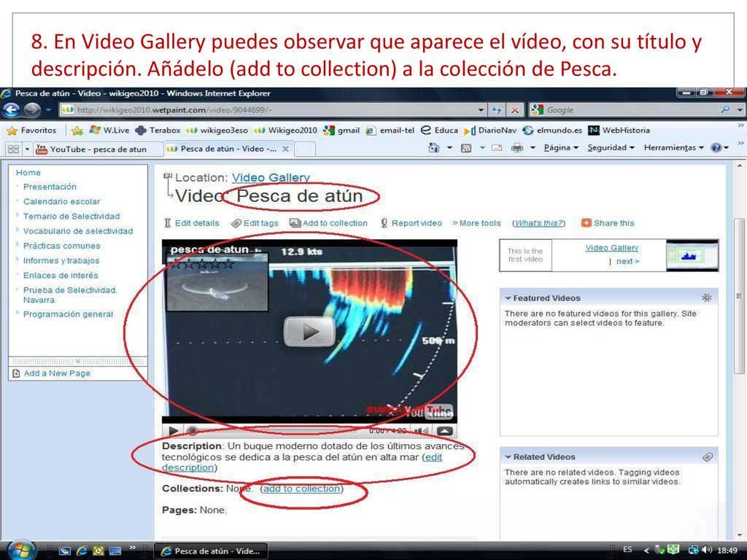Open the Quick Tabs grid icon
Screen dimensions: 747x560
pos(13,149)
